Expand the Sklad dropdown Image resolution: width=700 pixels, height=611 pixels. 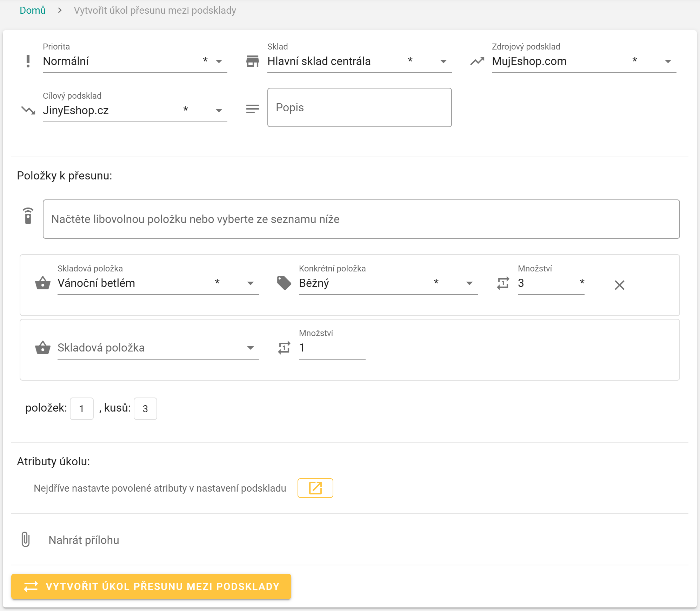pos(443,61)
